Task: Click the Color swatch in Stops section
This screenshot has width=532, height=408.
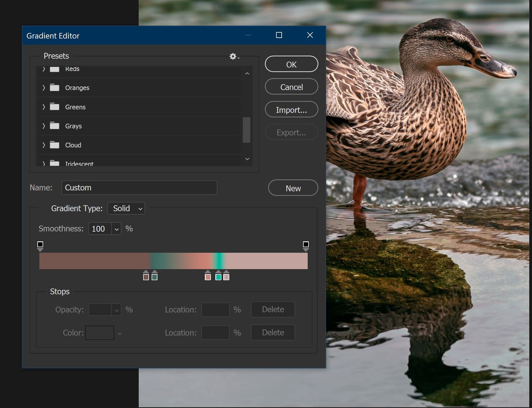Action: pyautogui.click(x=100, y=332)
